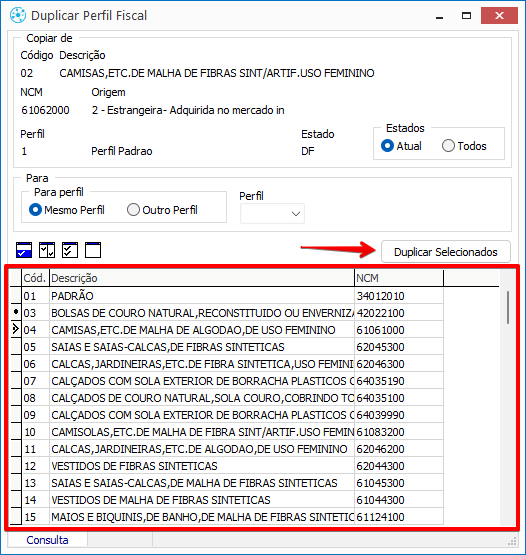Screen dimensions: 526x555
Task: Choose the Outro Perfil option
Action: (133, 210)
